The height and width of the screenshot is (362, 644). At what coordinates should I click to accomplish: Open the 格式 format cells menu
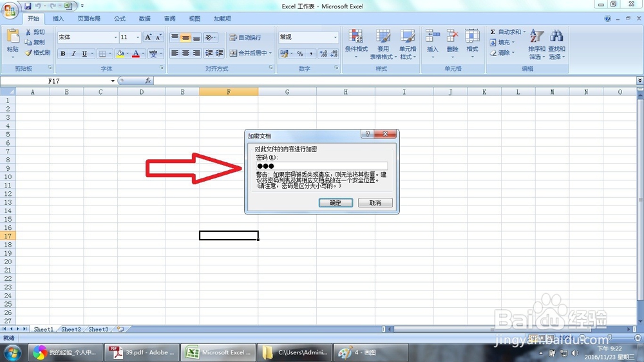pyautogui.click(x=472, y=44)
